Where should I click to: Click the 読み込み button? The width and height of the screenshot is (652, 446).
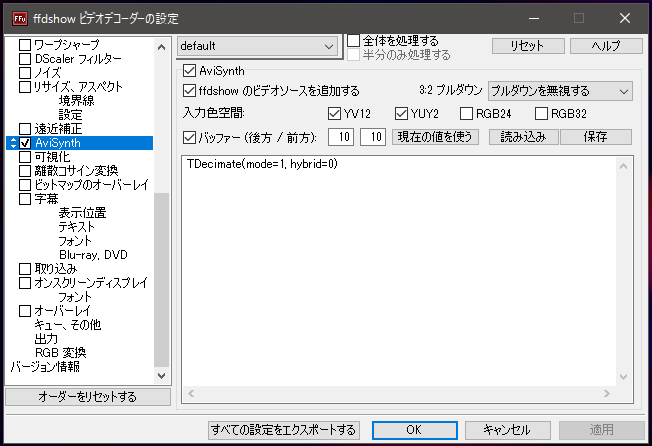(524, 137)
